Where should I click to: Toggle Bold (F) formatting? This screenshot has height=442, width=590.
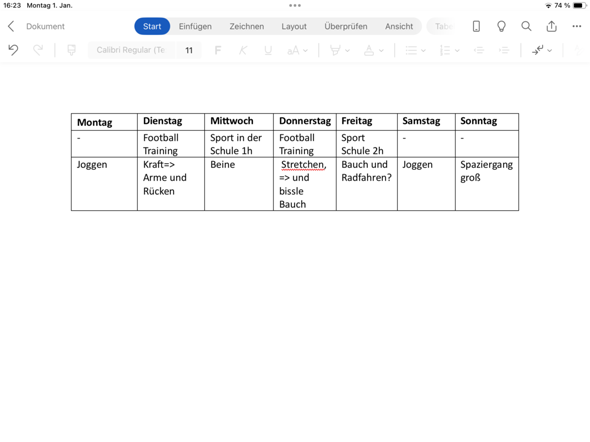(x=217, y=50)
